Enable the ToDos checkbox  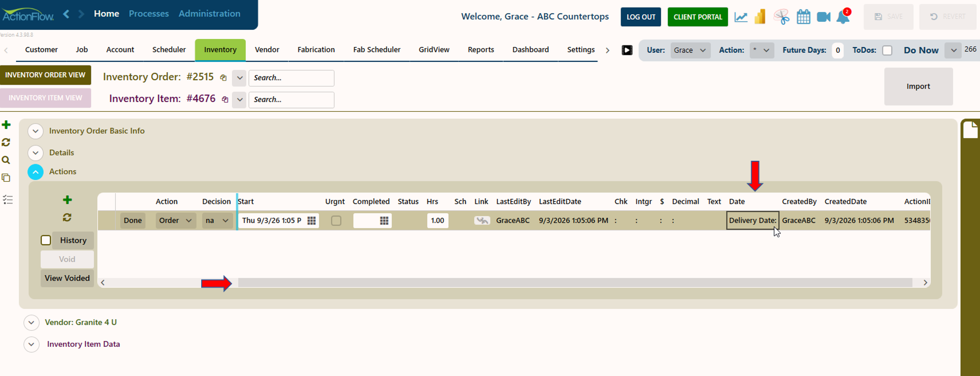pos(887,50)
